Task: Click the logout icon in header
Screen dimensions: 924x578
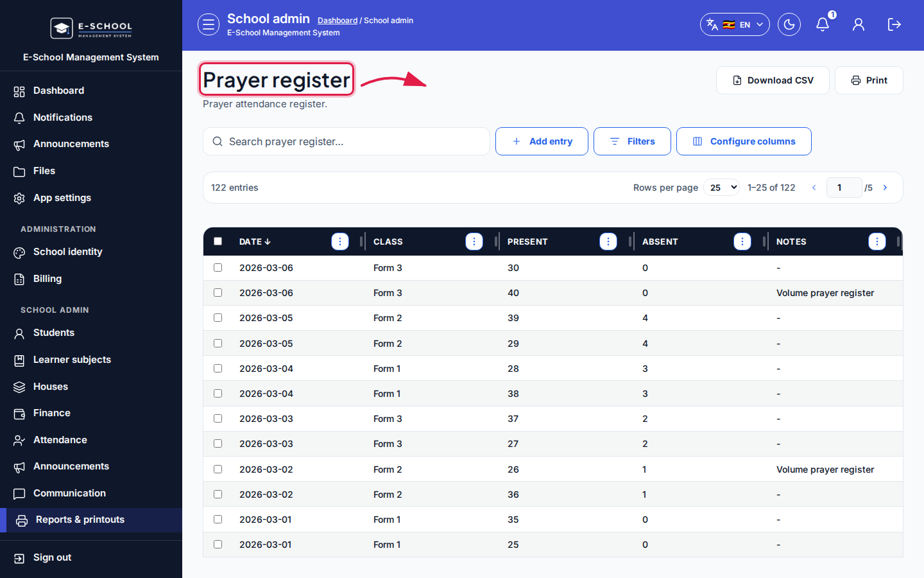Action: tap(894, 24)
